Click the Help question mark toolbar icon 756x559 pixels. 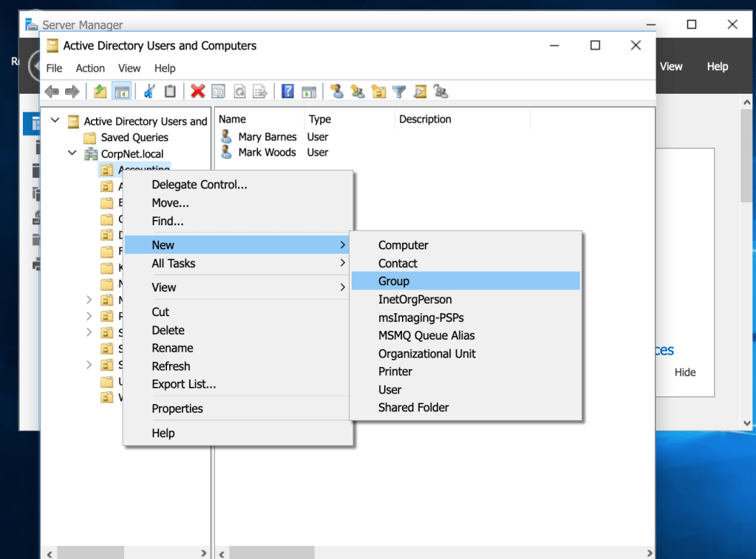tap(288, 92)
